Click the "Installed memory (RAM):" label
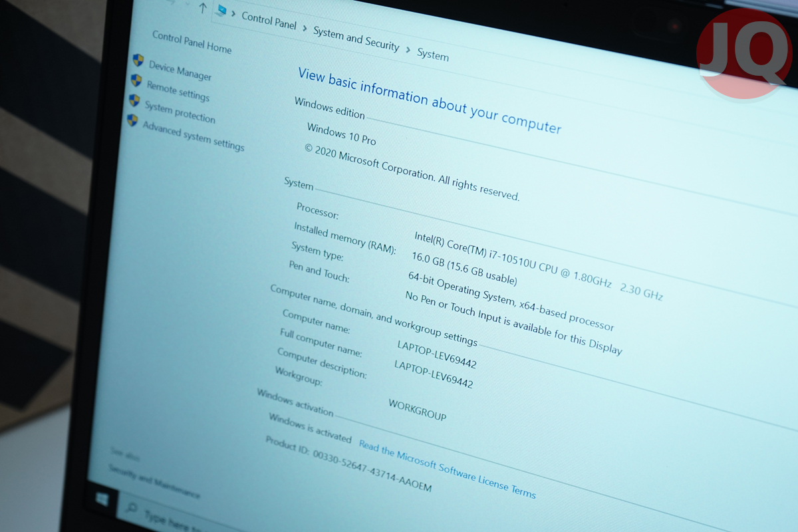The height and width of the screenshot is (532, 798). click(345, 238)
